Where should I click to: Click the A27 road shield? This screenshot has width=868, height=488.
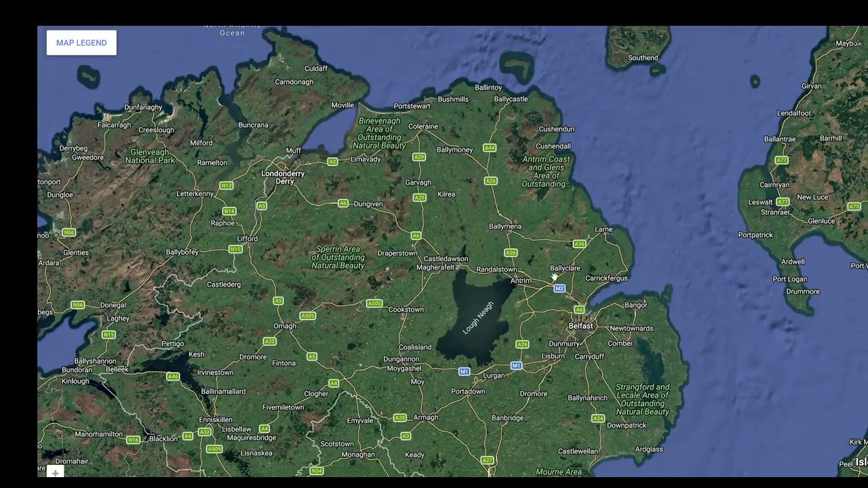(488, 461)
